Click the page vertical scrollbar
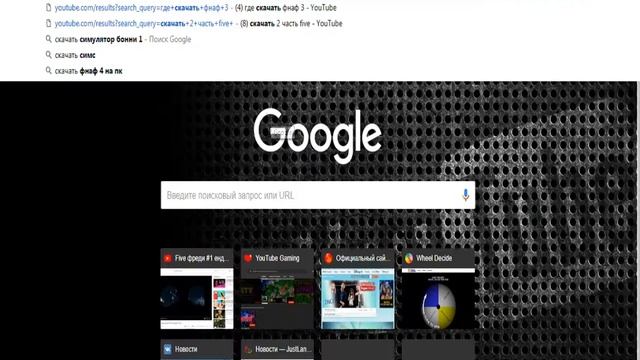 pos(638,220)
